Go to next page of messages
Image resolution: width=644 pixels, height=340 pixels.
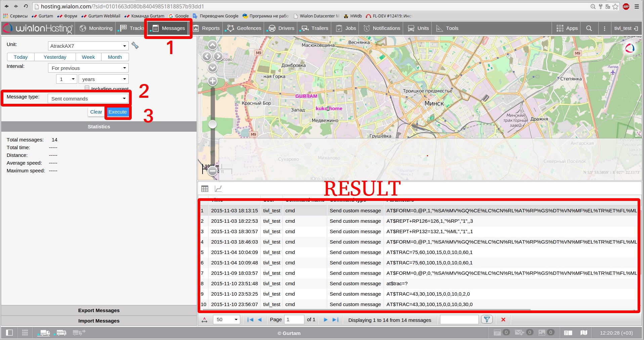tap(325, 320)
